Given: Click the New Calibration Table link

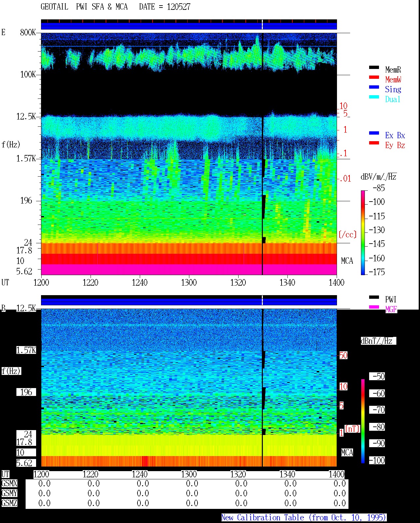Looking at the screenshot, I should pos(304,518).
